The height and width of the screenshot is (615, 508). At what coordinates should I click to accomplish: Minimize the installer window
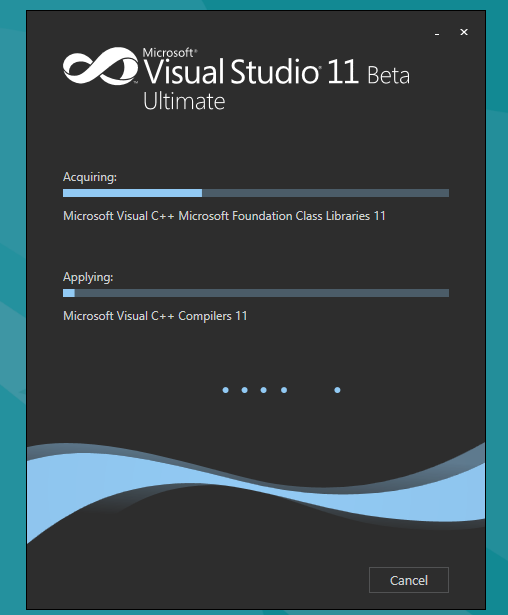pyautogui.click(x=437, y=34)
